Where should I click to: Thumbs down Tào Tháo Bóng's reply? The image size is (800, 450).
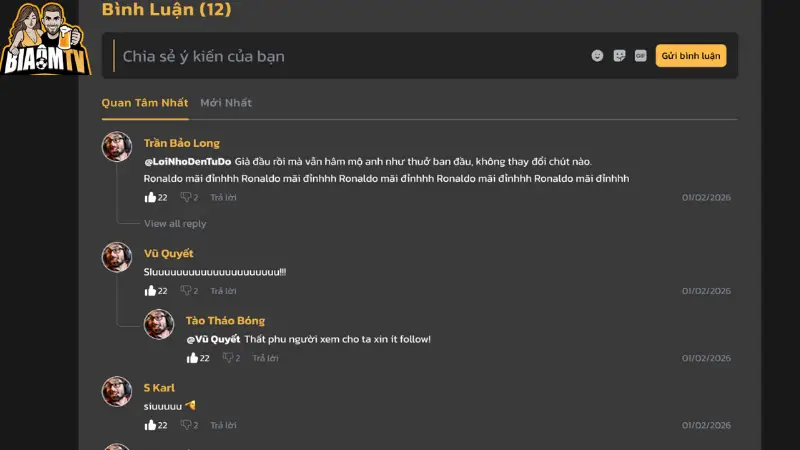point(227,358)
